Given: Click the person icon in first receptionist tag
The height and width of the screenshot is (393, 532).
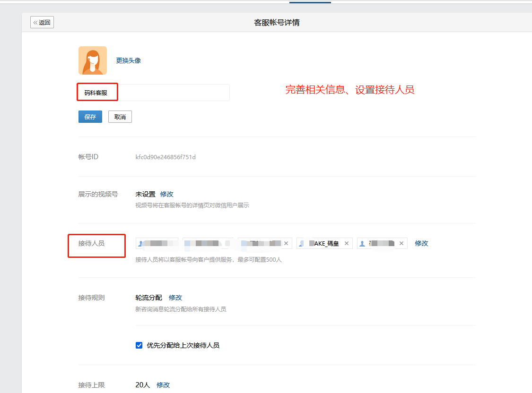Looking at the screenshot, I should (140, 243).
